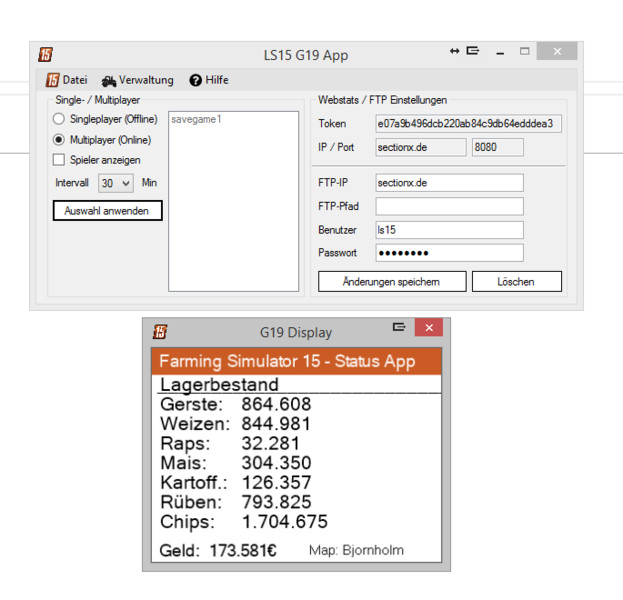Expand the Intervall minutes dropdown
The width and height of the screenshot is (623, 600).
[116, 183]
